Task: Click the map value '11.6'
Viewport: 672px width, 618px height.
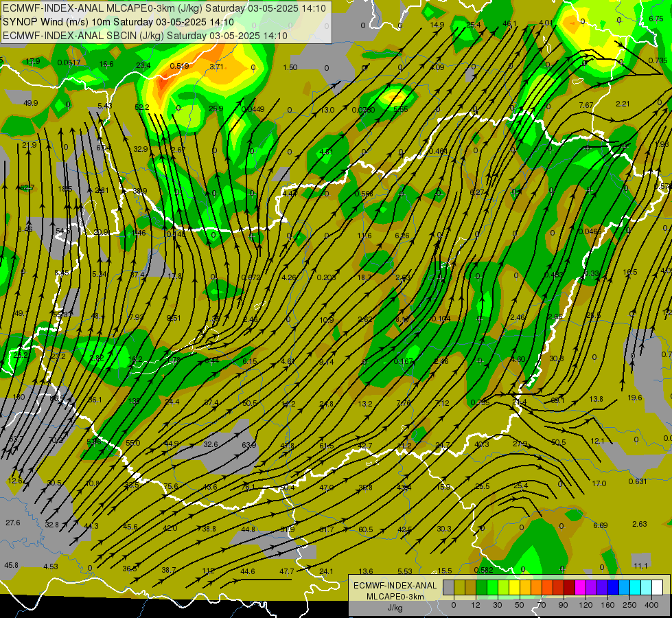Action: 364,236
